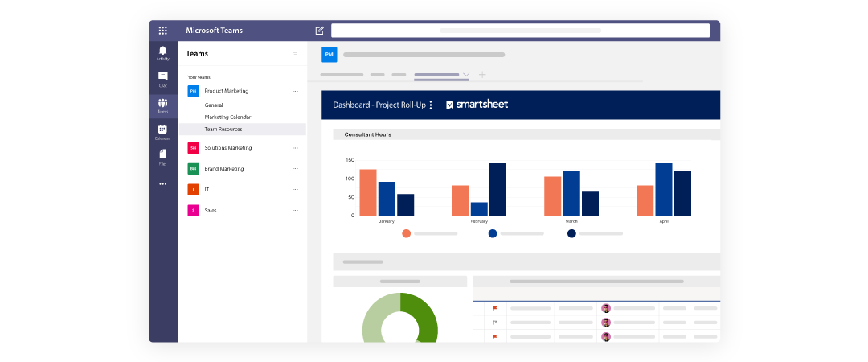Click the Dashboard - Project Roll-Up title
Screen dimensions: 868x362
pyautogui.click(x=379, y=105)
